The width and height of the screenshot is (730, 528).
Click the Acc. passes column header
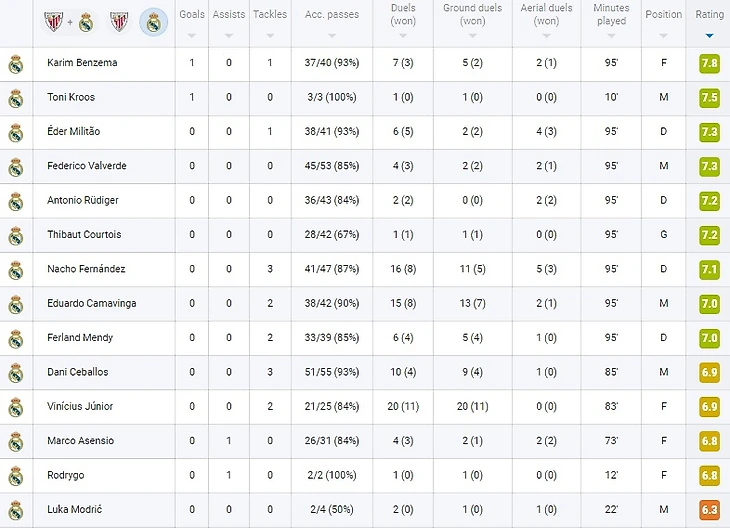click(x=332, y=15)
